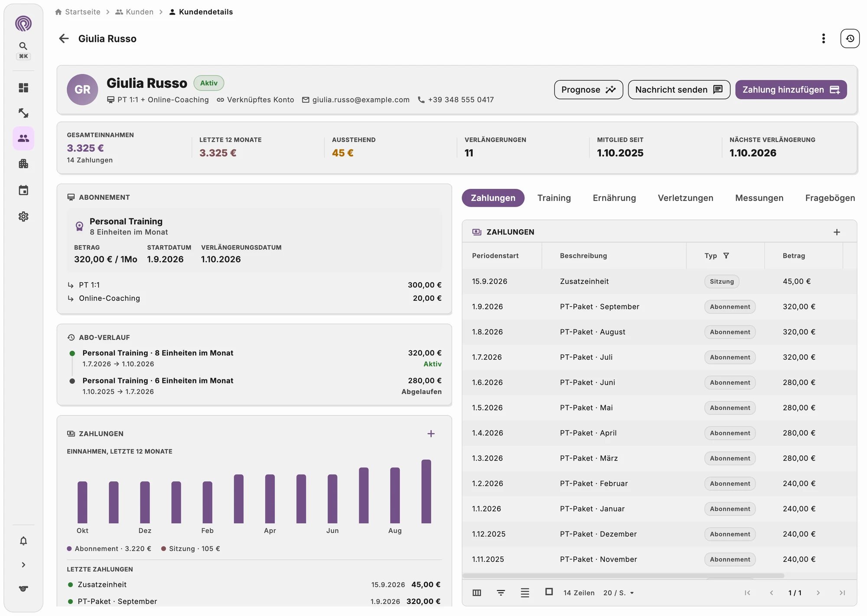Switch to the Training tab

click(x=554, y=198)
